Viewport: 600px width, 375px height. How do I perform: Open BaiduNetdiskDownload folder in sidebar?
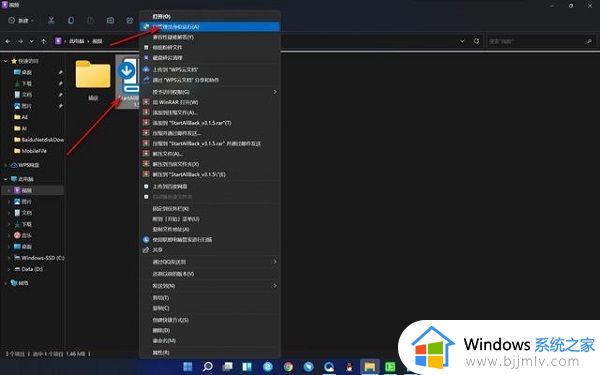tap(39, 140)
